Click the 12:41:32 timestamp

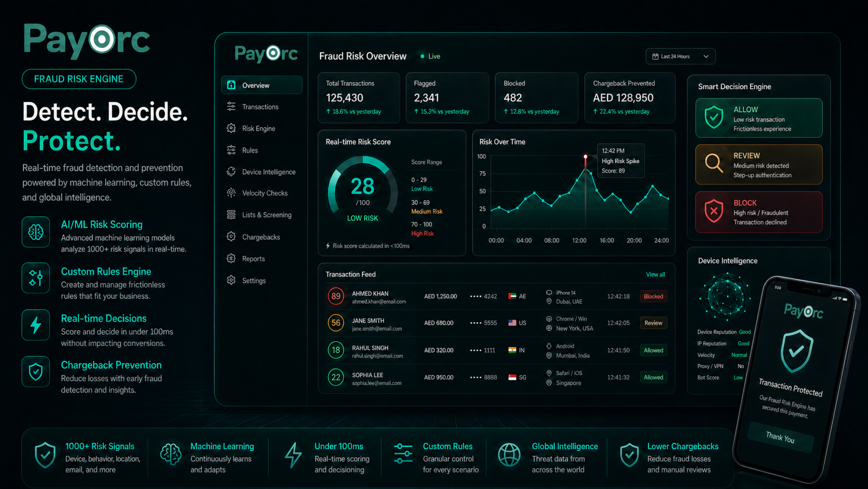click(x=618, y=377)
